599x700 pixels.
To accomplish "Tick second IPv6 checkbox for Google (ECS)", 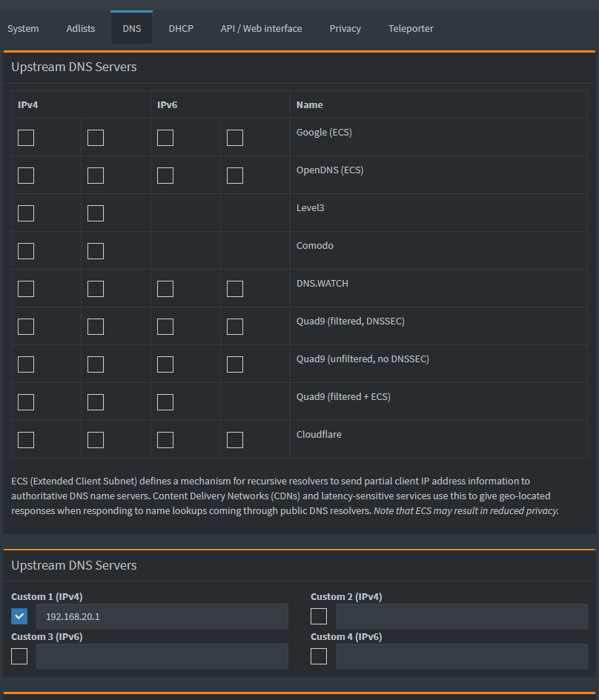I will tap(235, 138).
